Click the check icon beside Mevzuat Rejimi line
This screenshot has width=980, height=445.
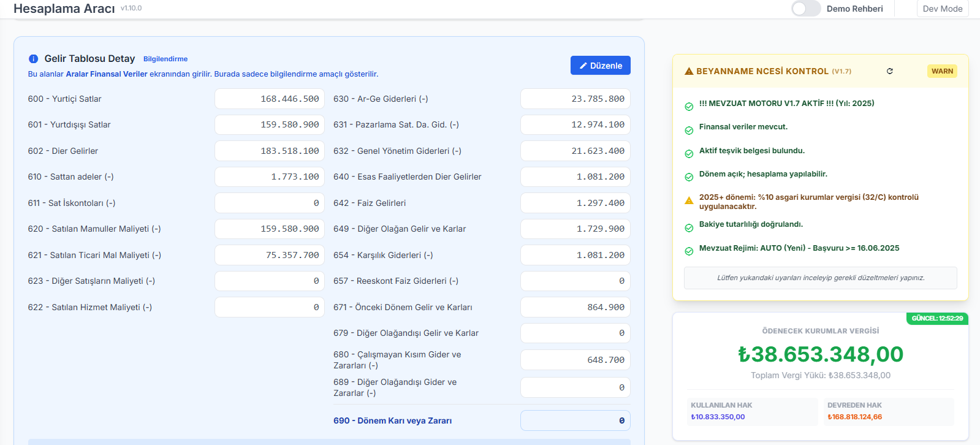coord(689,251)
